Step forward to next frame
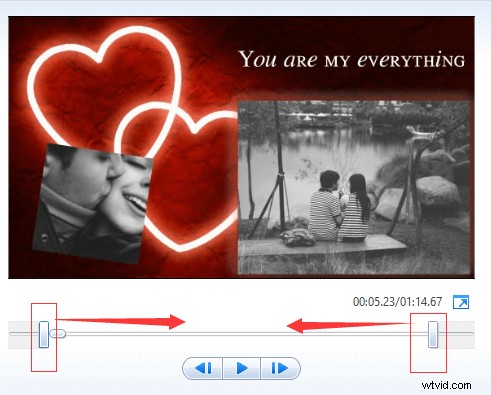491x395 pixels. click(x=280, y=368)
